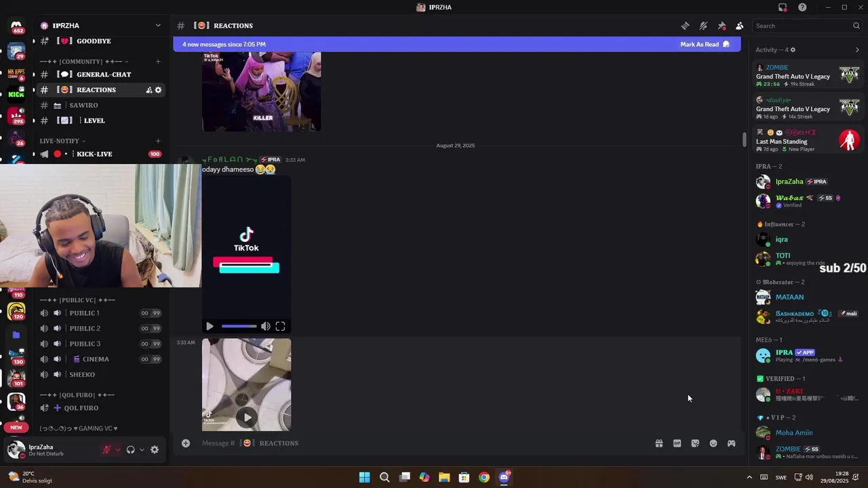The image size is (868, 488).
Task: Play the second video with fans thumbnail
Action: (x=247, y=418)
